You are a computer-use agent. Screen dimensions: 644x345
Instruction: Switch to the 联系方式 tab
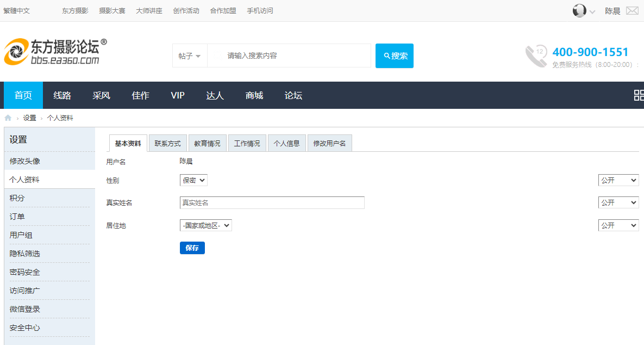point(167,144)
